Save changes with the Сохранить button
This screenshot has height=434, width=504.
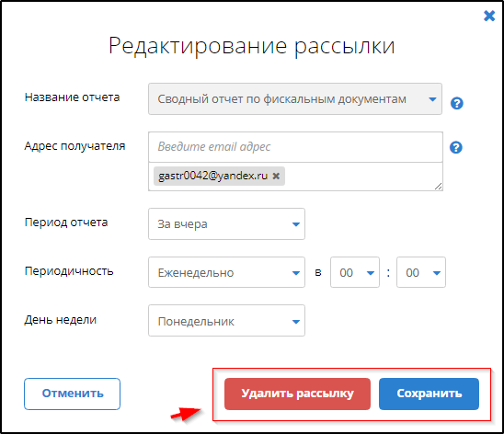(x=430, y=394)
